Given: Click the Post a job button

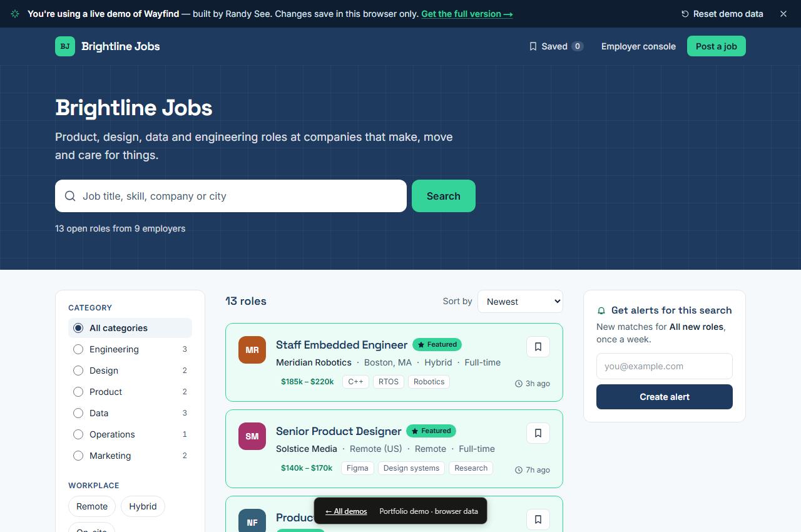Looking at the screenshot, I should [x=717, y=46].
